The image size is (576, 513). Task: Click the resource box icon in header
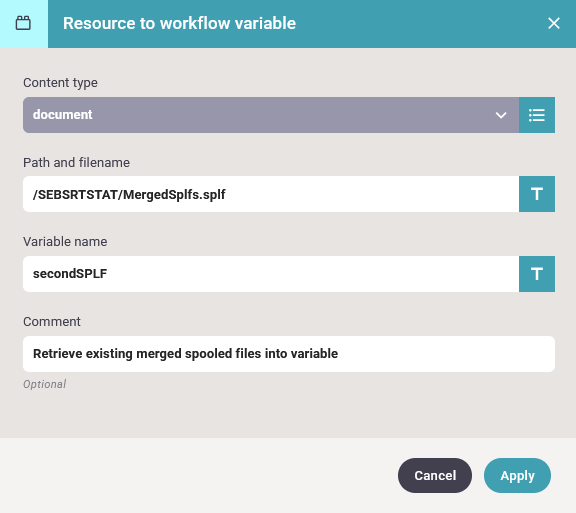(x=23, y=23)
